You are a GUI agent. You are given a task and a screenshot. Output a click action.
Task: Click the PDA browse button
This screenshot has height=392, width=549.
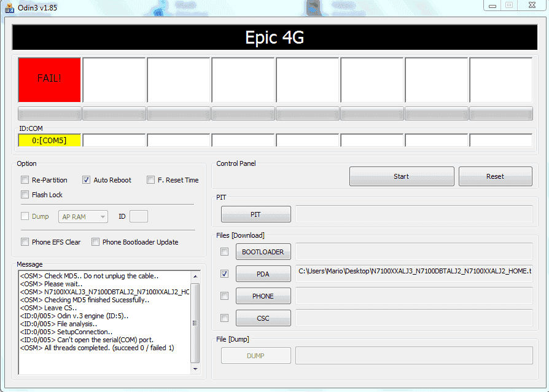(x=263, y=274)
